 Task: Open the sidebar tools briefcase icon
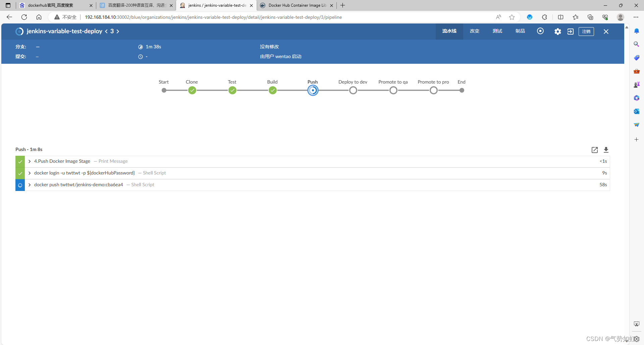click(x=636, y=71)
